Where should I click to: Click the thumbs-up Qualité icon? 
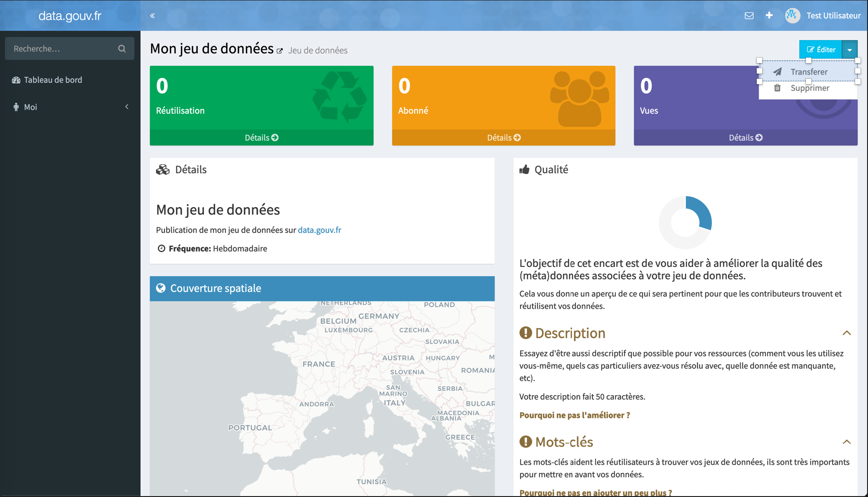click(525, 169)
